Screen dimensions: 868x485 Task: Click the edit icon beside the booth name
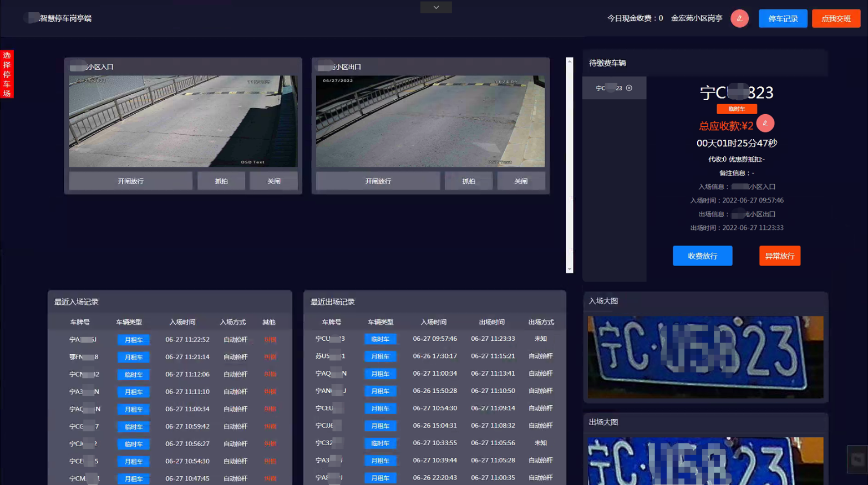click(x=739, y=18)
